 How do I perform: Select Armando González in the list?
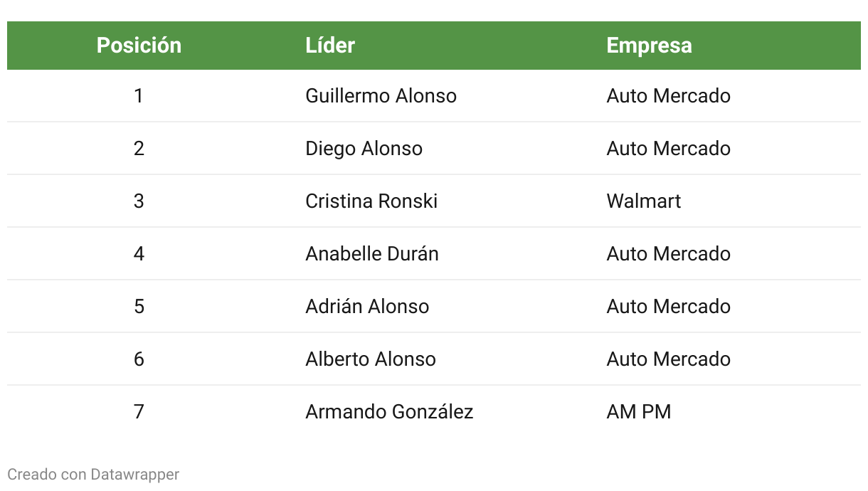click(389, 412)
